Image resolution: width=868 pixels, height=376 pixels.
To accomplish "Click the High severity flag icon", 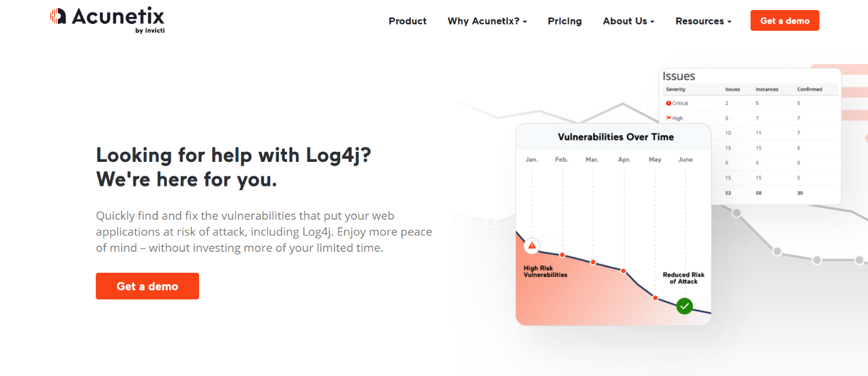I will pyautogui.click(x=668, y=118).
